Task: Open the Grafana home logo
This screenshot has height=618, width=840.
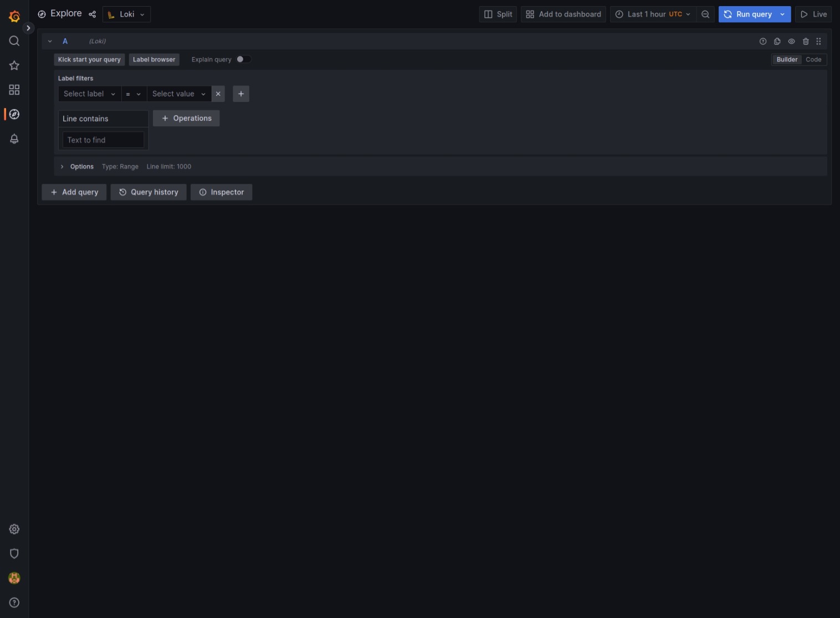Action: [14, 17]
